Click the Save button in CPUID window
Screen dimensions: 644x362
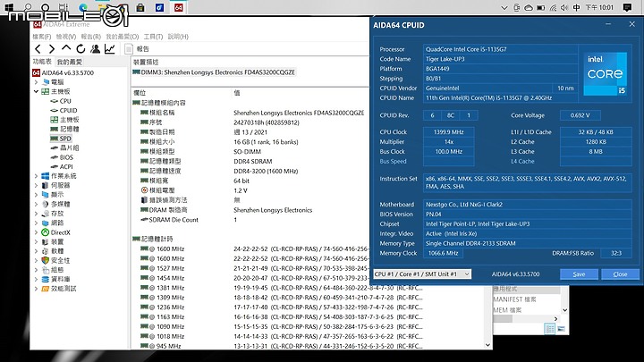coord(579,274)
